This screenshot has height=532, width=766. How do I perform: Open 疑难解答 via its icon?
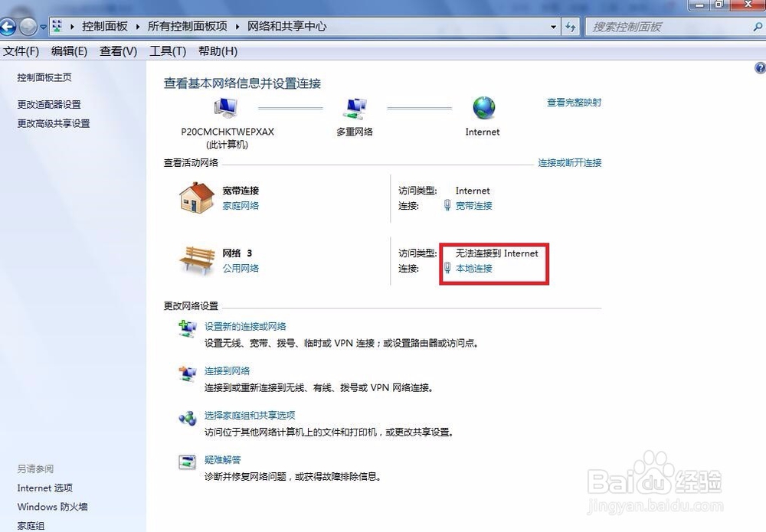tap(188, 459)
